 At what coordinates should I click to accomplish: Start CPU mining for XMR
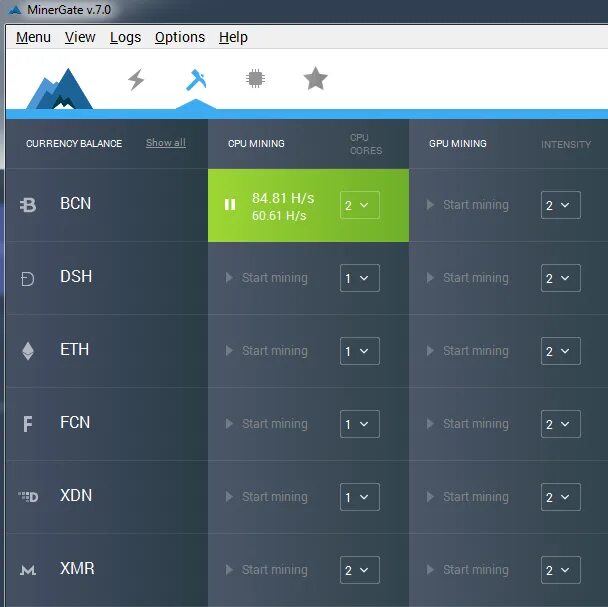point(267,569)
